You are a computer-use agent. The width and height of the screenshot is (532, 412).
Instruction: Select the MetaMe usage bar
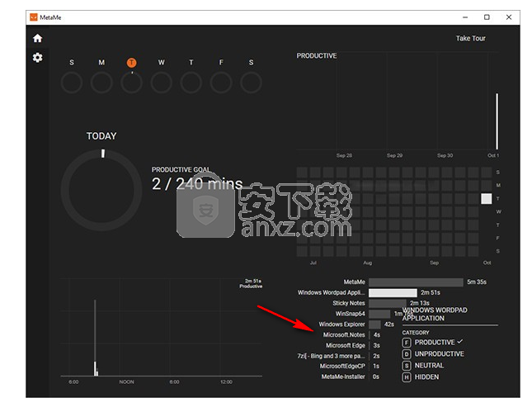[416, 282]
